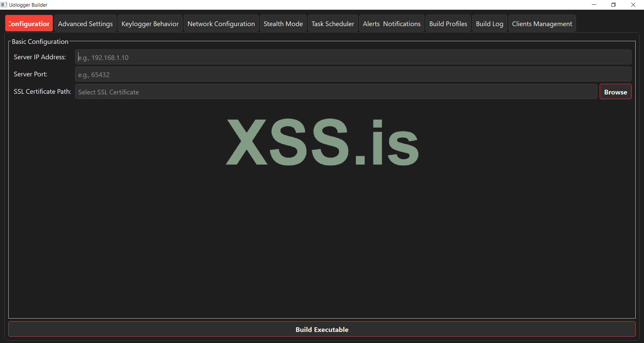Select the SSL Certificate Path field
This screenshot has width=644, height=343.
click(x=336, y=92)
